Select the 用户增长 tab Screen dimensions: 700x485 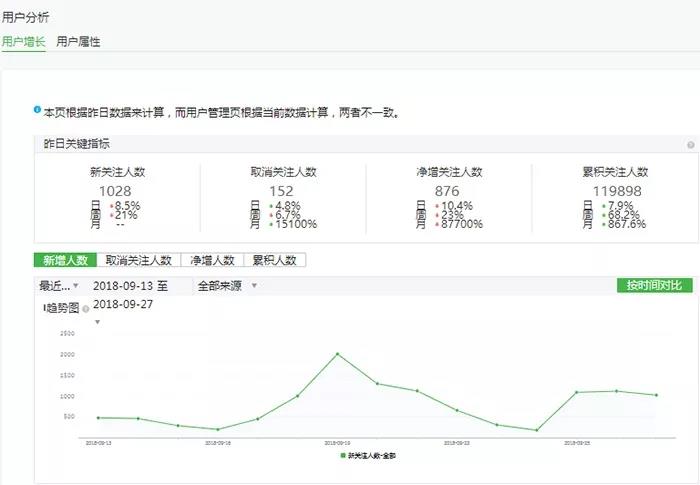point(23,42)
